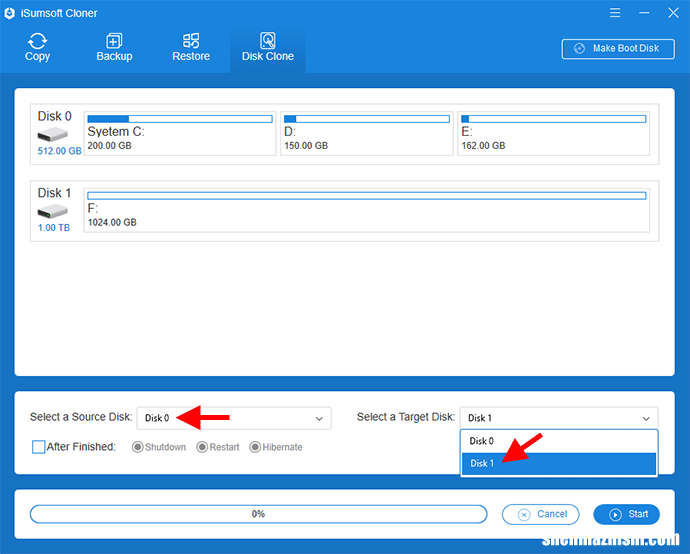Click the Select a Target Disk label
The height and width of the screenshot is (554, 690).
click(406, 417)
